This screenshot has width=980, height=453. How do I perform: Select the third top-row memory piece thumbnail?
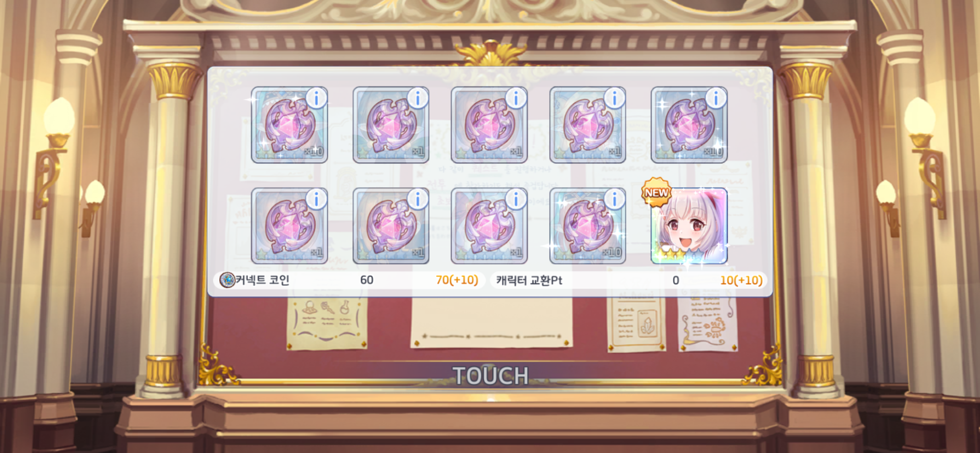(489, 125)
